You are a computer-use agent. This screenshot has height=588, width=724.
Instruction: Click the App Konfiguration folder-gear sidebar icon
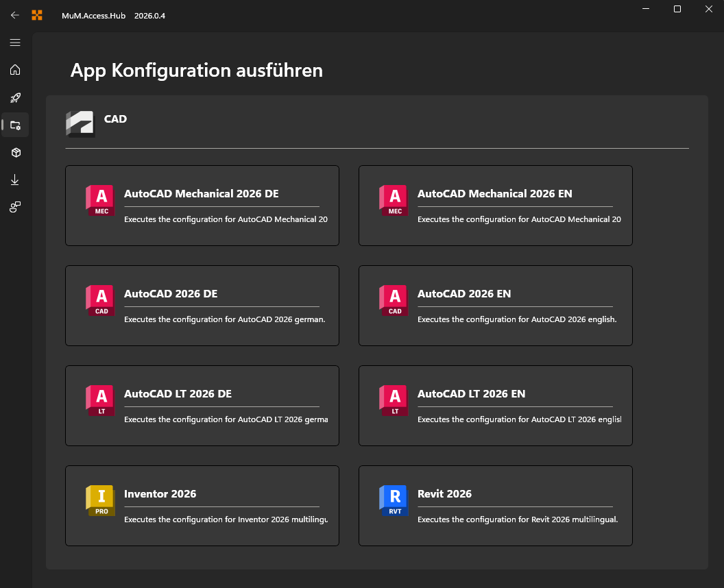pos(15,125)
